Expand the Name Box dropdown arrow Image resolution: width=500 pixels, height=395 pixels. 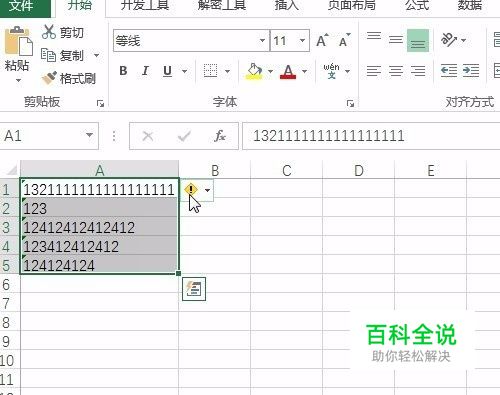(x=89, y=135)
